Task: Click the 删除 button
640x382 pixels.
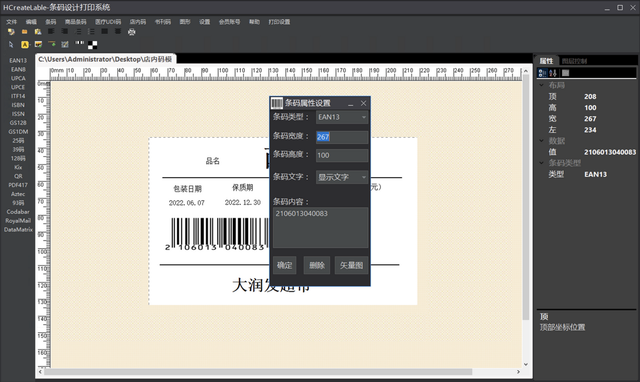Action: (317, 265)
